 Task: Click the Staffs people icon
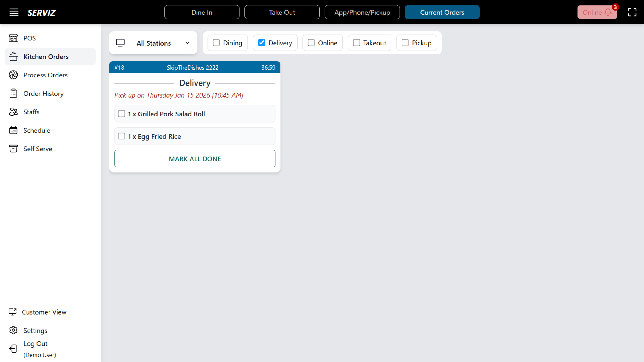pyautogui.click(x=13, y=112)
